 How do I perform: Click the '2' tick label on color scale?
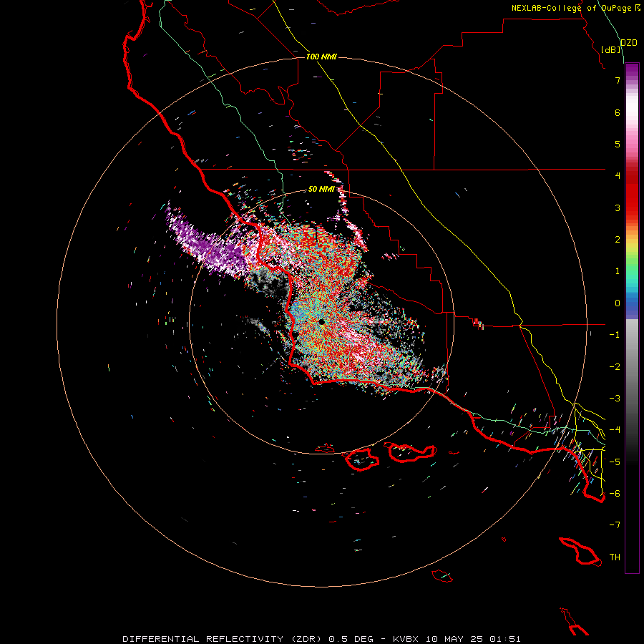(x=618, y=240)
